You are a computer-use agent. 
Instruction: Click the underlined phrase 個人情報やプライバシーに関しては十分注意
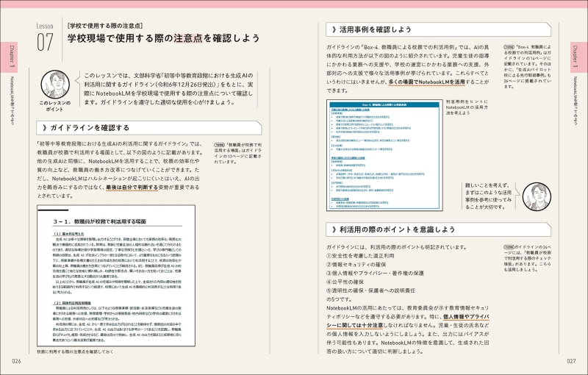click(x=408, y=321)
